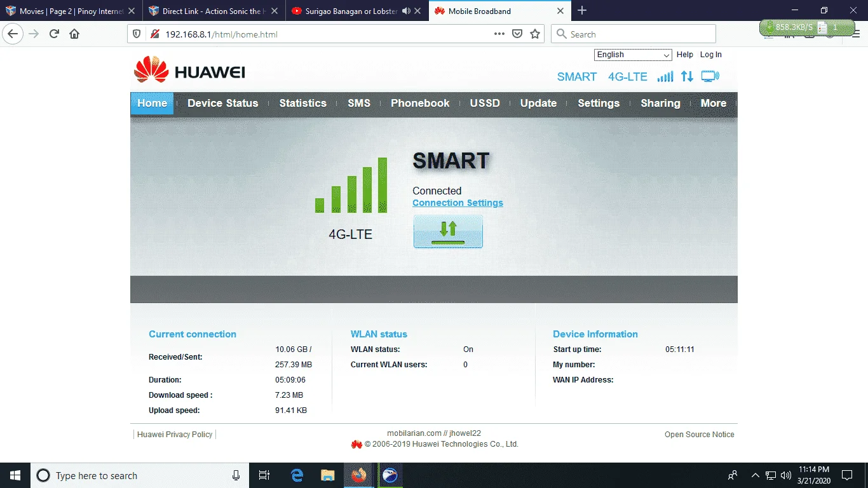Open the Device Status menu
Image resolution: width=868 pixels, height=488 pixels.
223,104
